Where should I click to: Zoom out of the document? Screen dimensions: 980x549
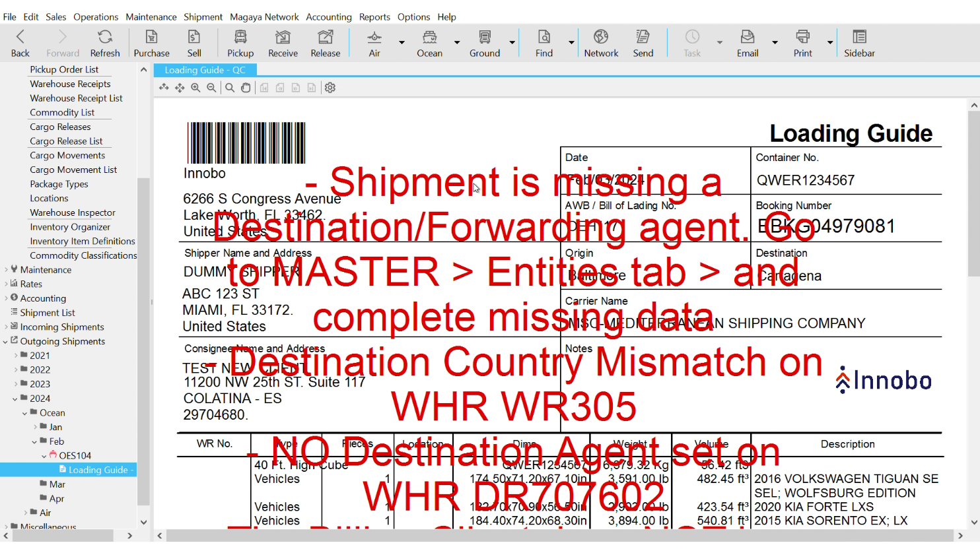click(x=211, y=87)
